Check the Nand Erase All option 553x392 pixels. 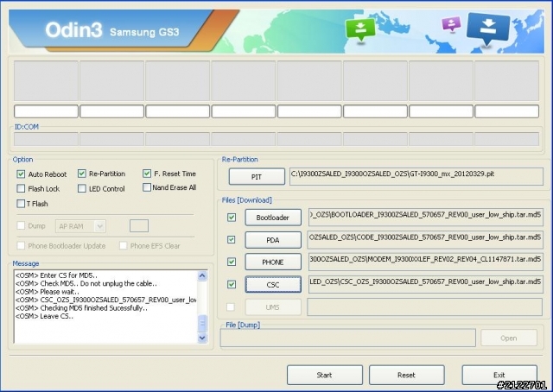point(147,187)
